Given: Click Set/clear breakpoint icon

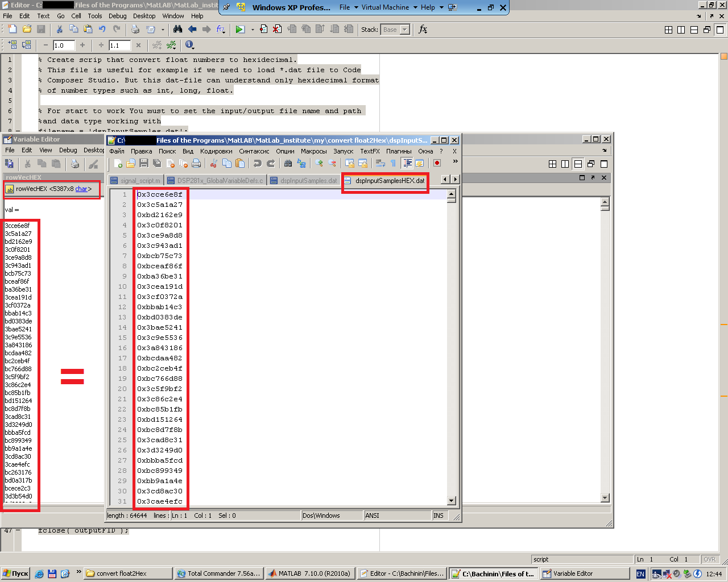Looking at the screenshot, I should [x=264, y=29].
